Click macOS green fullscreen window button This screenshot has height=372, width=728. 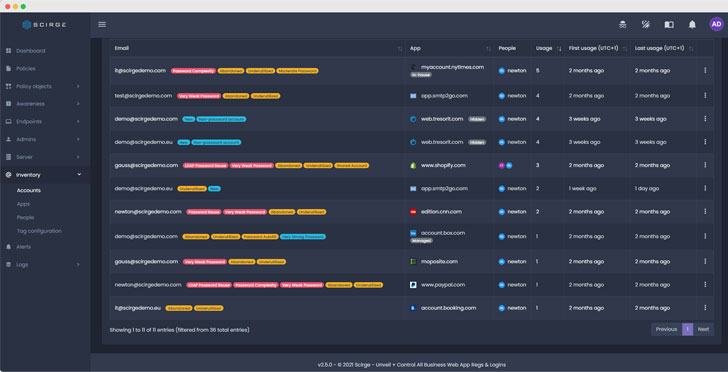(23, 7)
